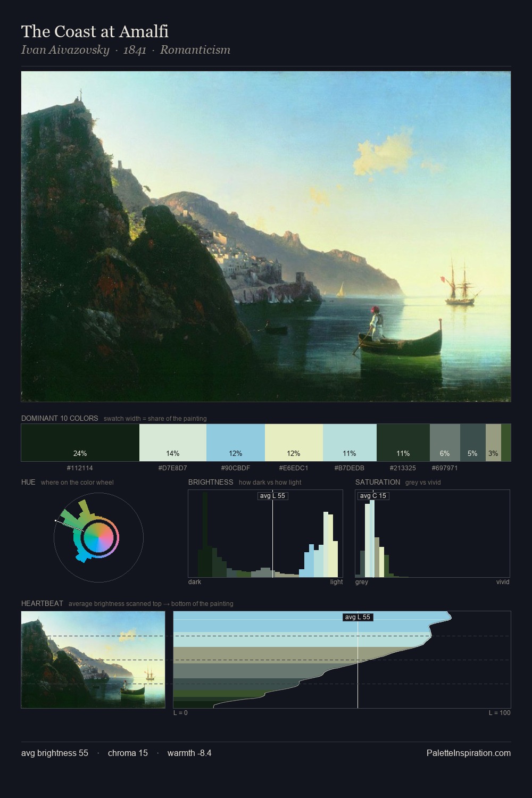Click the 'avg C 15' label in saturation chart
This screenshot has height=798, width=532.
pos(373,496)
